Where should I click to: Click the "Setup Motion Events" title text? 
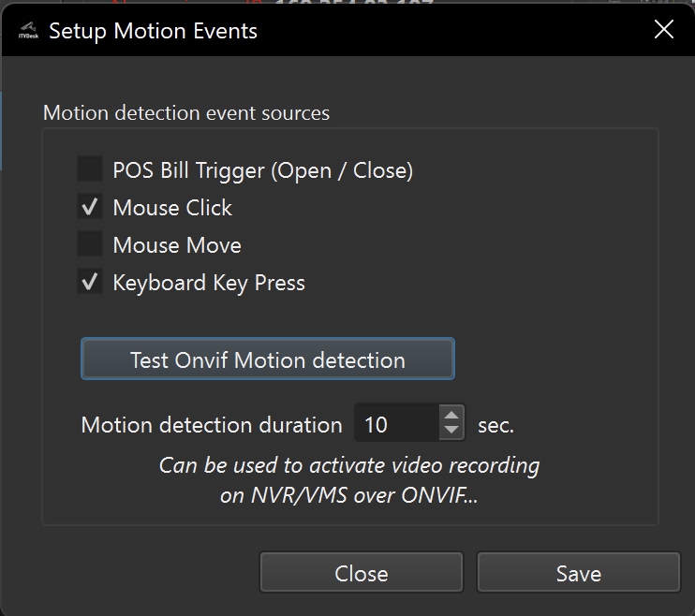(153, 31)
